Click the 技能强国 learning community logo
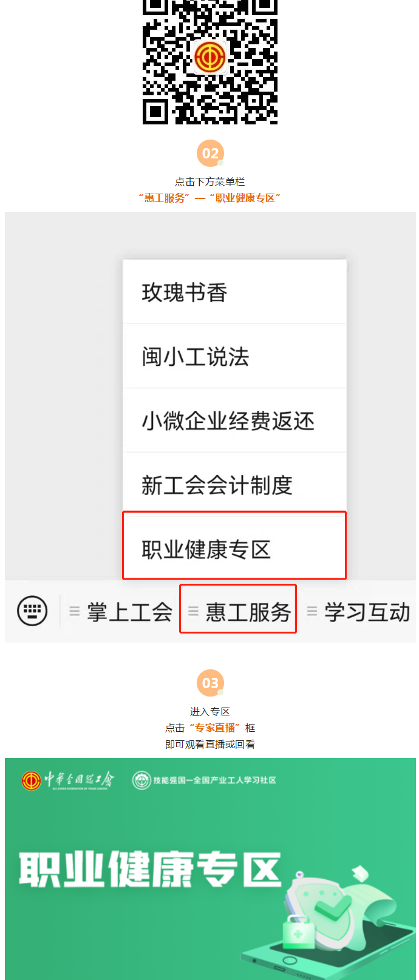This screenshot has width=419, height=980. pos(204,780)
